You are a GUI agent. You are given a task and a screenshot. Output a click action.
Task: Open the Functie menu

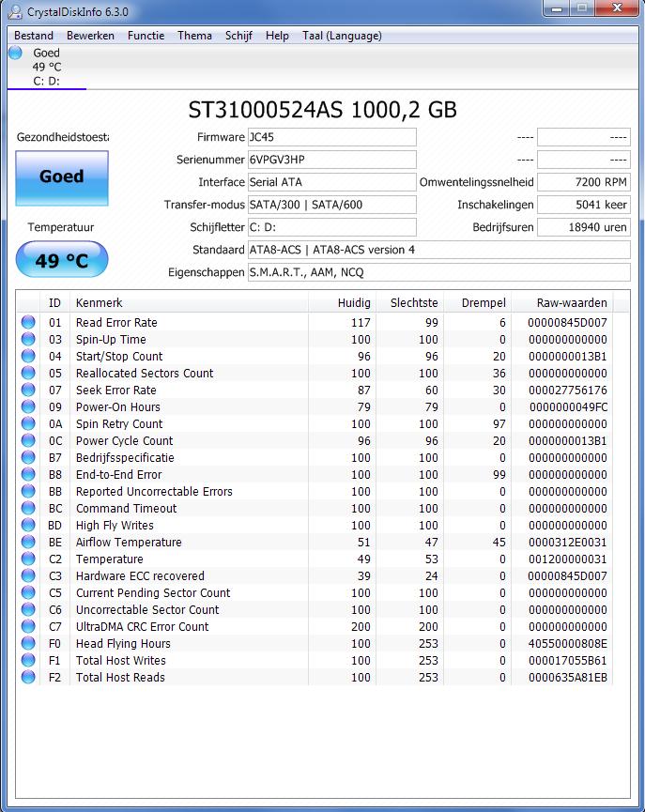146,36
